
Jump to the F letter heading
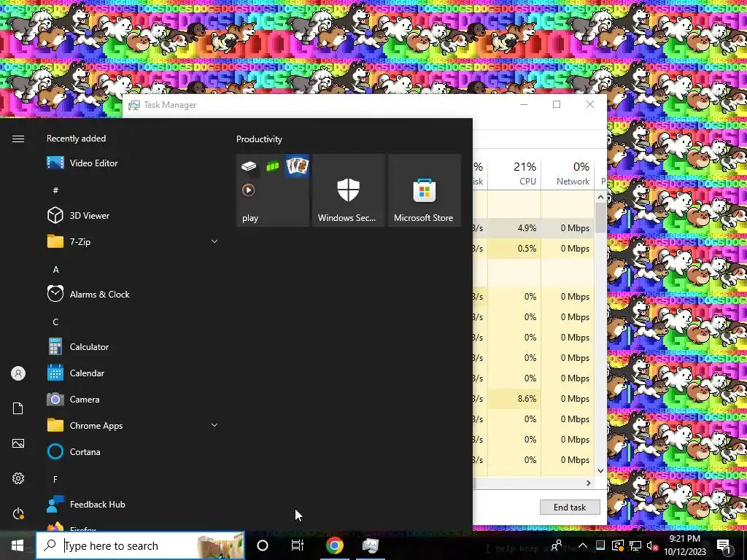pyautogui.click(x=55, y=479)
